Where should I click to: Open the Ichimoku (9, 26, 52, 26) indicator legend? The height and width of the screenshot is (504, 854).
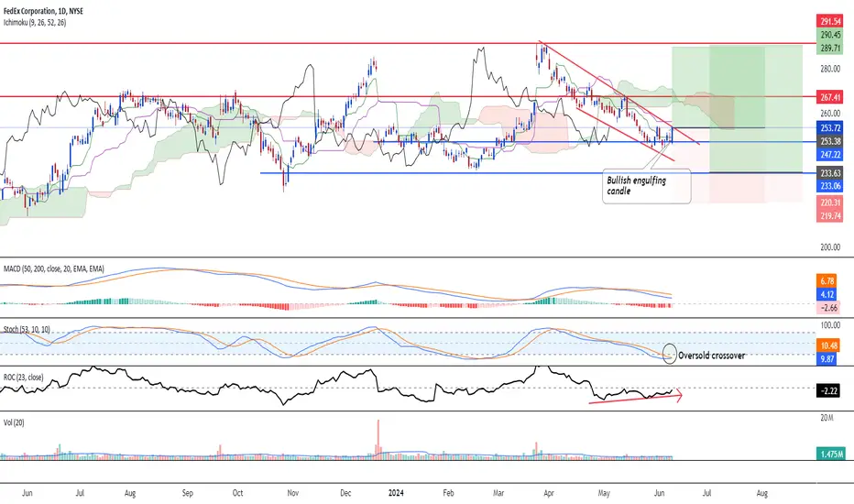click(35, 23)
